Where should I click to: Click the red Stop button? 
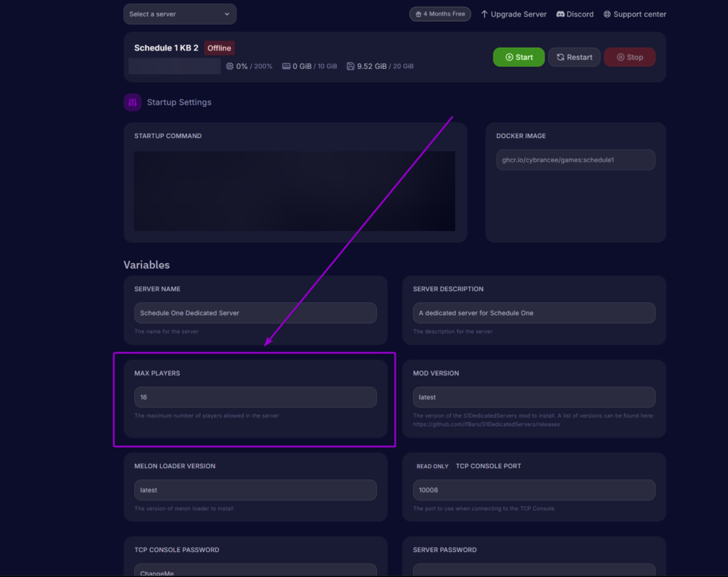pos(630,57)
